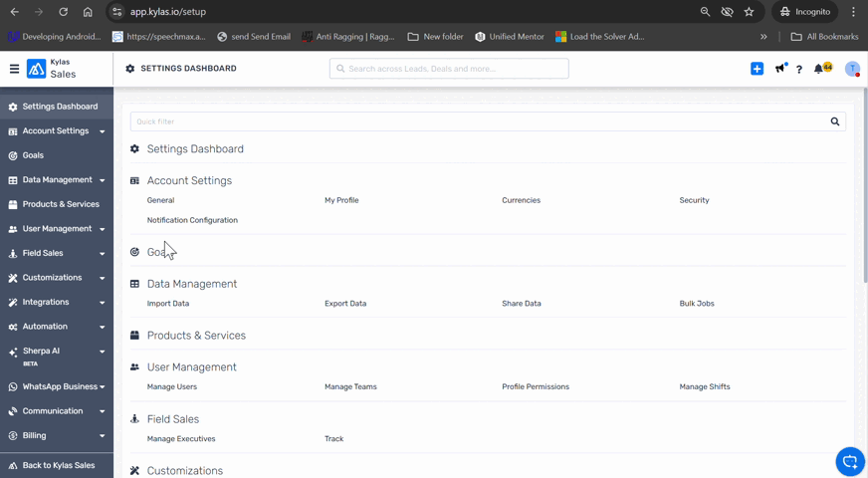Click the Kylas Sales logo icon
Viewport: 868px width, 478px height.
pyautogui.click(x=37, y=69)
